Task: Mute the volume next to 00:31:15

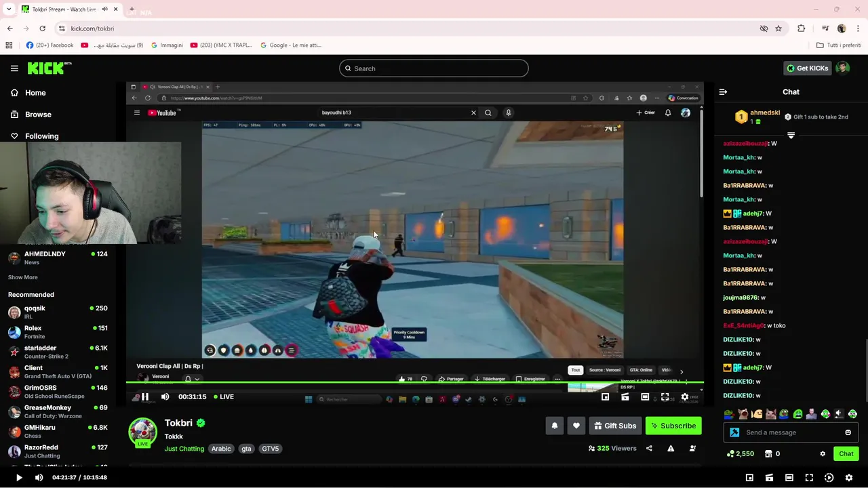Action: coord(165,396)
